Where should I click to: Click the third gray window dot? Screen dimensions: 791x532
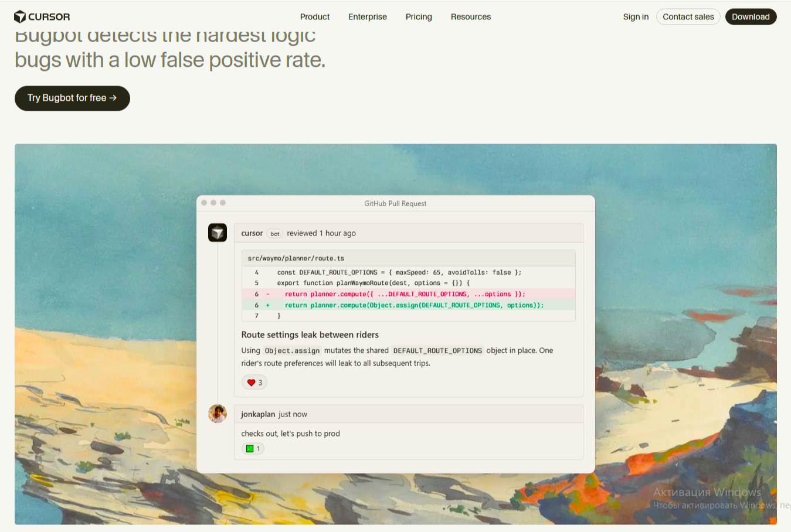pos(223,203)
